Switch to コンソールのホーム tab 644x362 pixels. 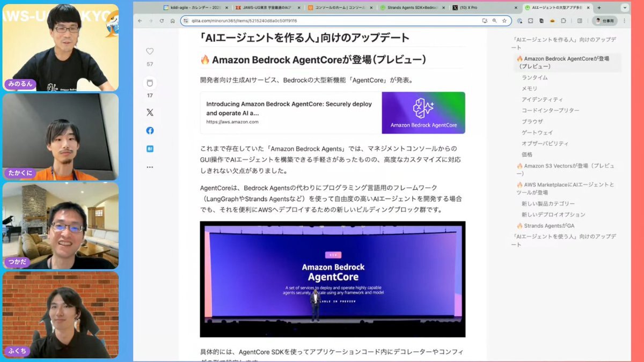click(x=339, y=8)
